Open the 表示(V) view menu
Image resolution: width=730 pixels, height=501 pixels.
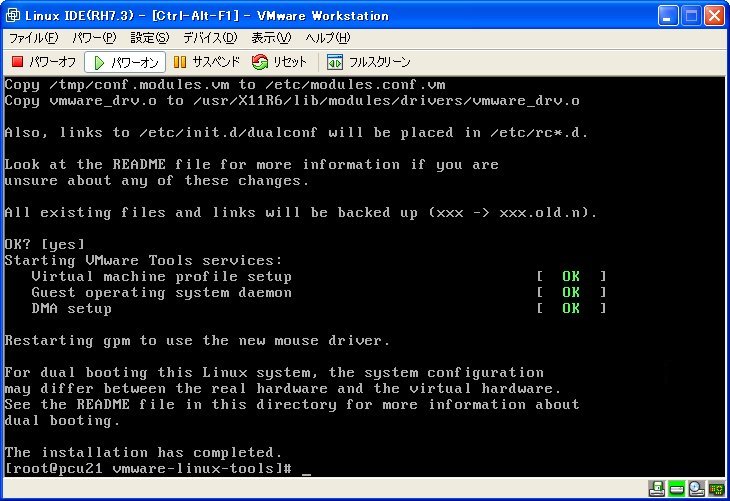(270, 38)
